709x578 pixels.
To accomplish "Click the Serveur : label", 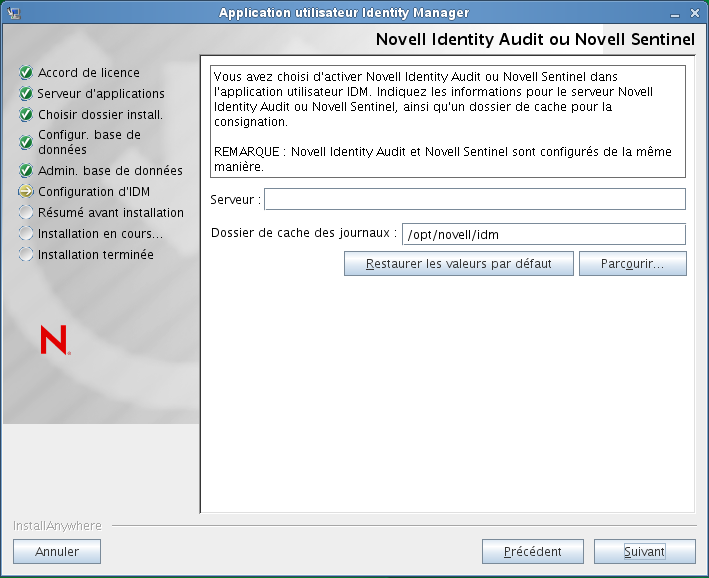I will (x=235, y=199).
